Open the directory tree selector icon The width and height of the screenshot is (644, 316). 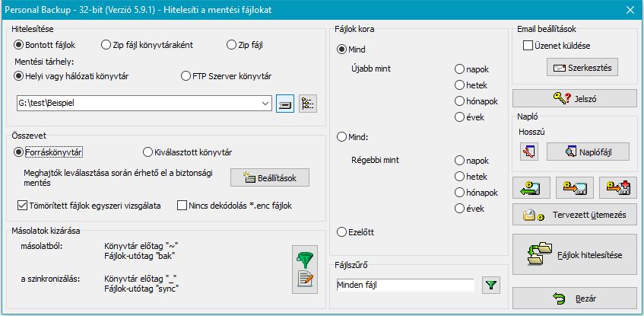point(308,104)
